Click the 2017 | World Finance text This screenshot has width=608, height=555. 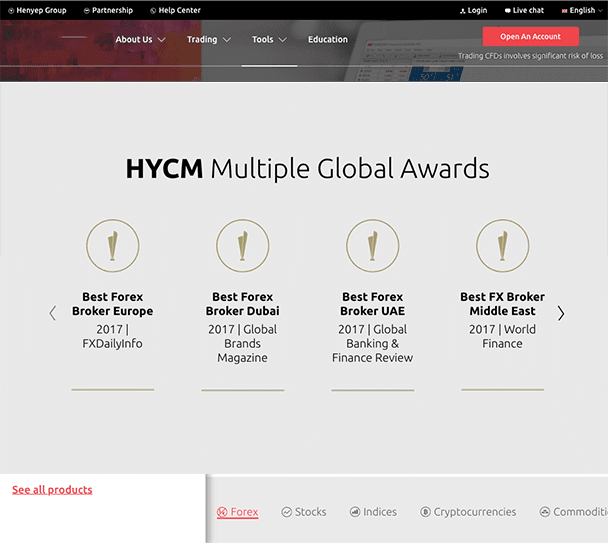pyautogui.click(x=503, y=336)
